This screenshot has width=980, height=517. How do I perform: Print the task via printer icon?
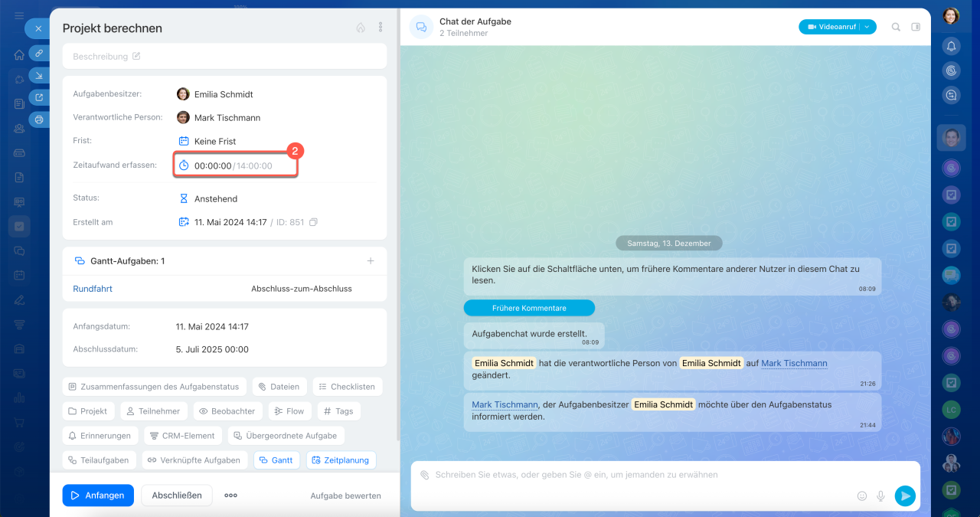(39, 119)
